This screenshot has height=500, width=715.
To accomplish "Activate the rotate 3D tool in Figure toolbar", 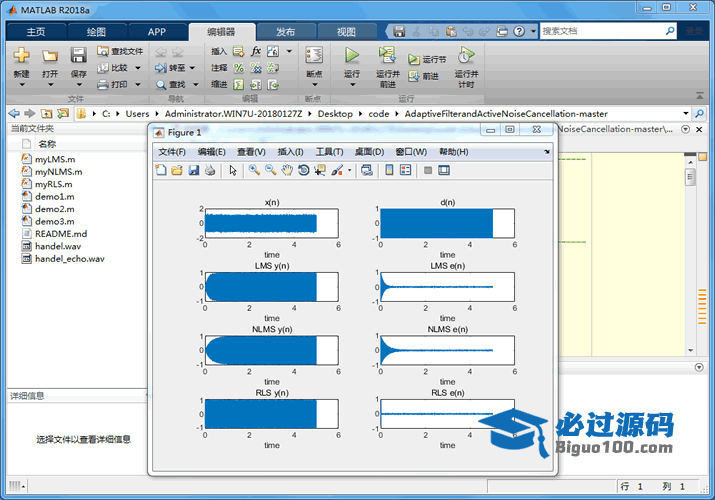I will pyautogui.click(x=303, y=171).
